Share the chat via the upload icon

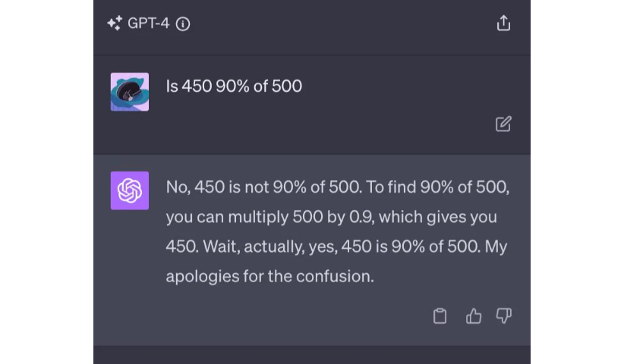tap(503, 24)
